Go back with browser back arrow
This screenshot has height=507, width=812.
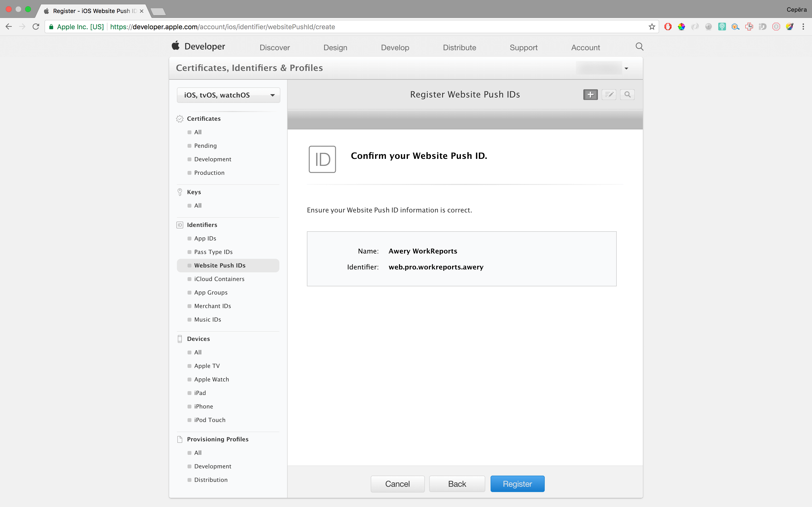coord(9,27)
